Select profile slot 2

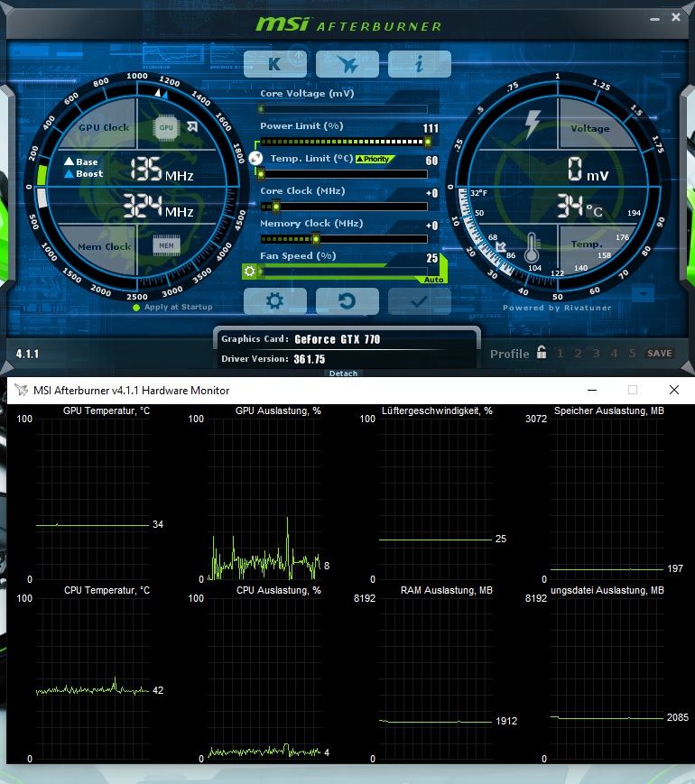point(578,354)
